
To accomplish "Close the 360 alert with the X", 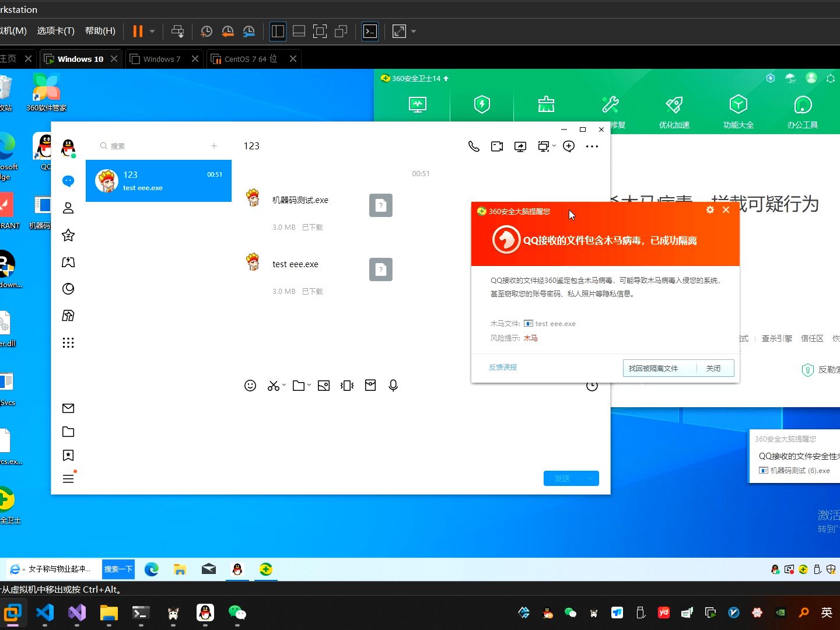I will tap(726, 210).
